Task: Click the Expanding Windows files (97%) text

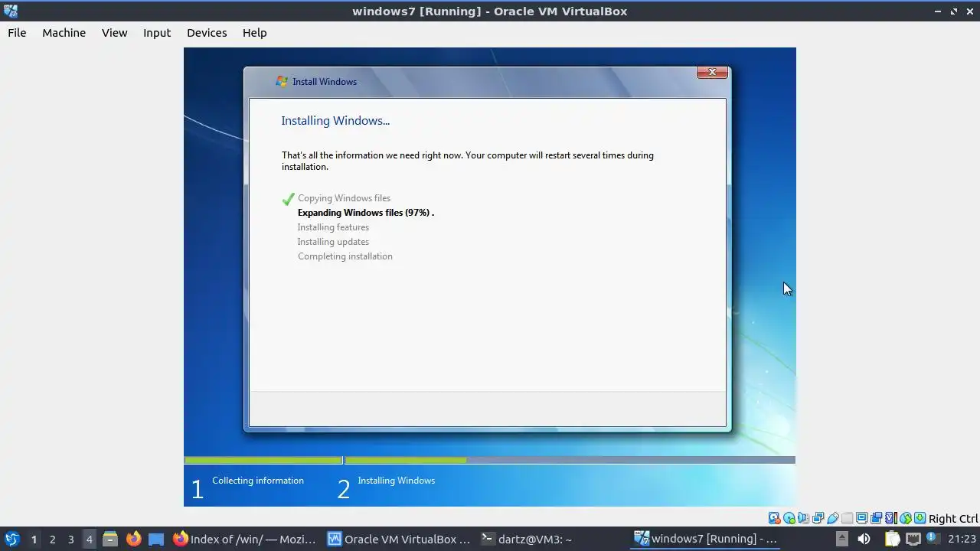Action: pyautogui.click(x=366, y=213)
